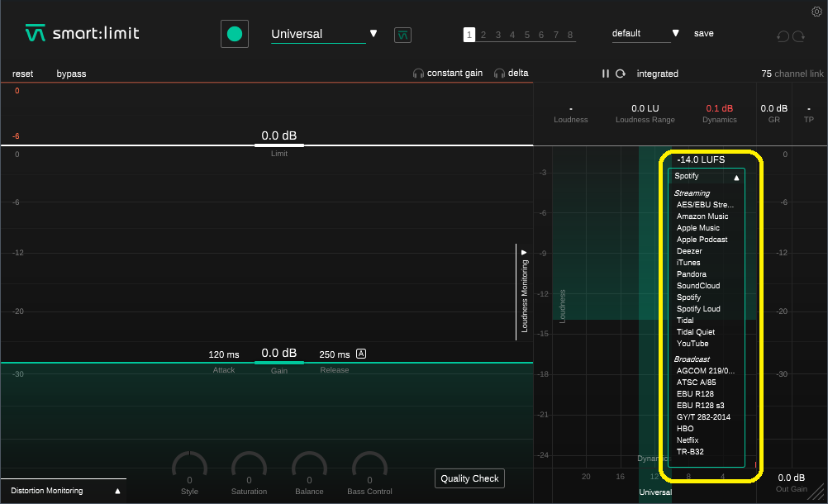Viewport: 828px width, 504px height.
Task: Open settings gear icon
Action: point(816,12)
